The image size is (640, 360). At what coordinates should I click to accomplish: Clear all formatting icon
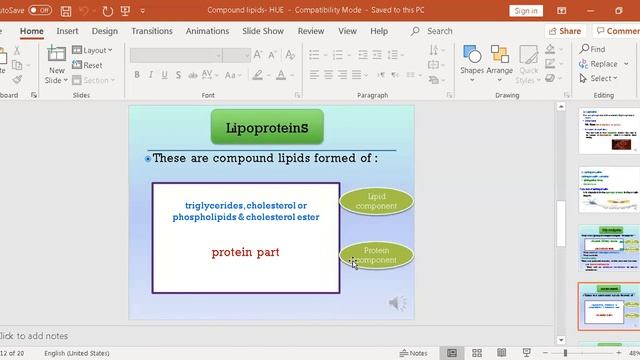[290, 55]
